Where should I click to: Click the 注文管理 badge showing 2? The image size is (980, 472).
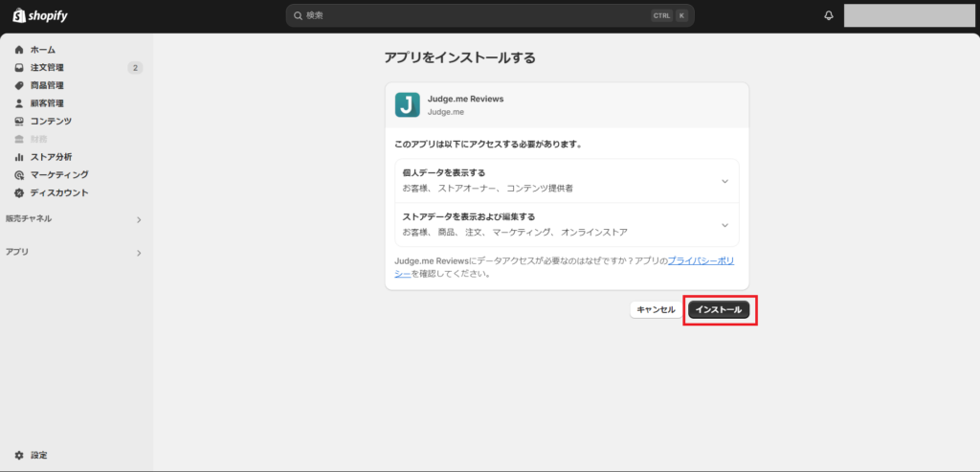[135, 68]
